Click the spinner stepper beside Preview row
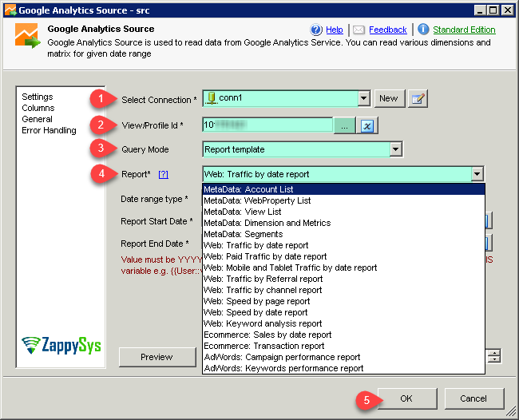 point(494,356)
